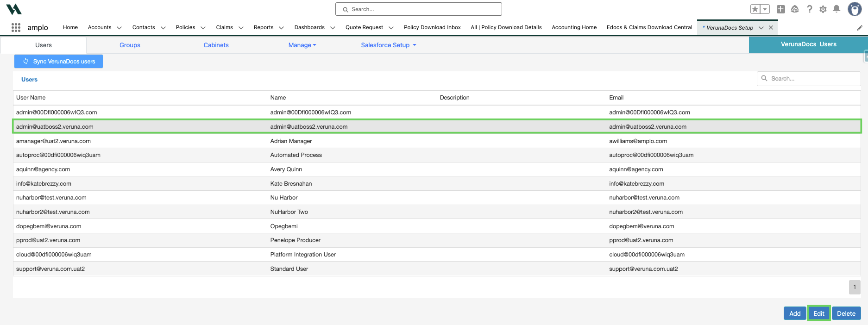Screen dimensions: 868x325
Task: Close the VerunaDocs Setup tab
Action: 771,28
